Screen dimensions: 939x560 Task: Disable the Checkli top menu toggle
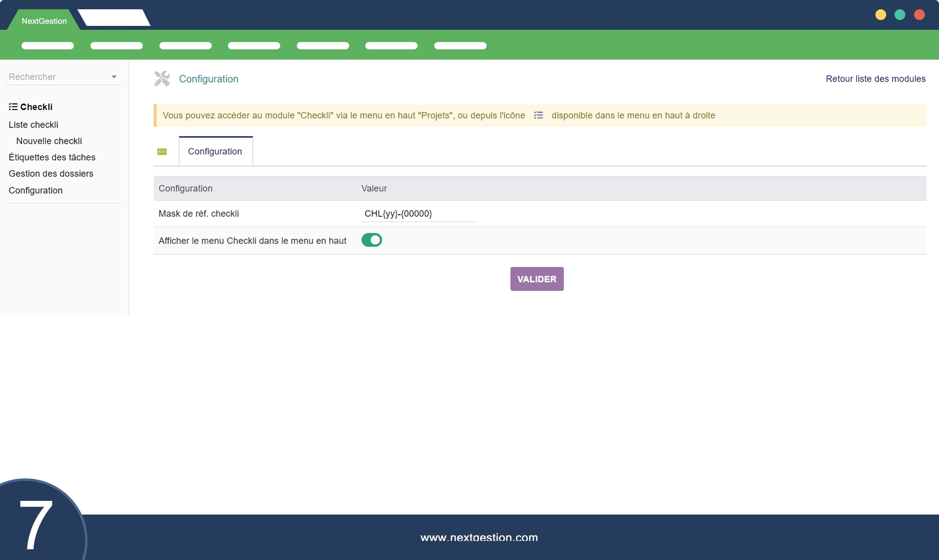click(x=371, y=240)
